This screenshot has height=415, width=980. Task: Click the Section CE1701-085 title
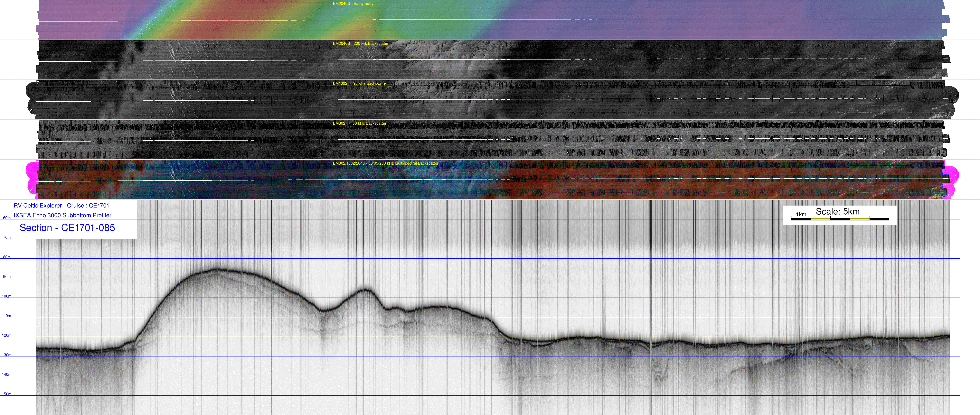(67, 227)
